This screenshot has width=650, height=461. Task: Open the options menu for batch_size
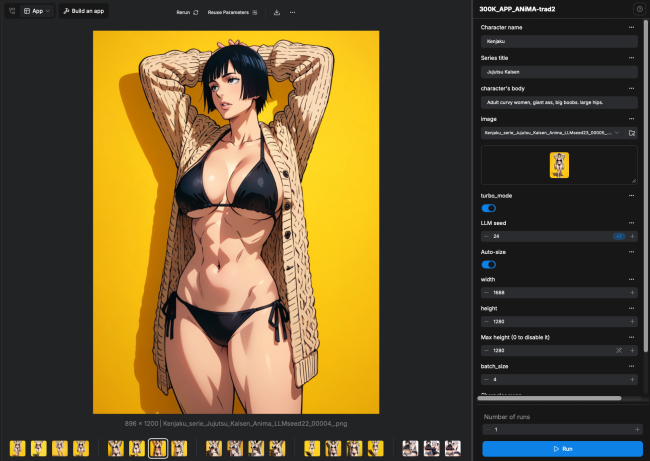point(631,366)
